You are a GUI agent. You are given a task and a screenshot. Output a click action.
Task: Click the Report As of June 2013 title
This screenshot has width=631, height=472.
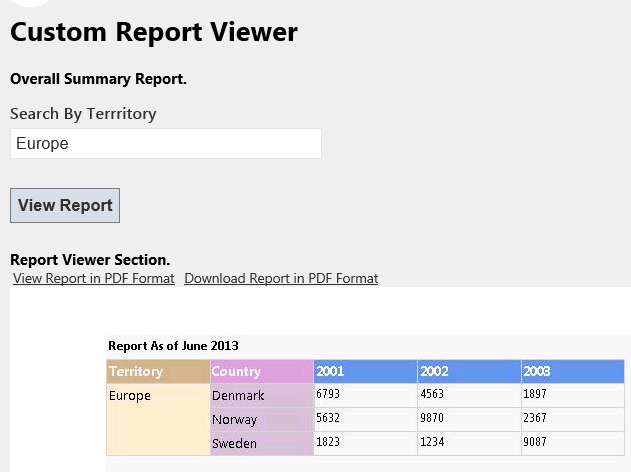[173, 346]
